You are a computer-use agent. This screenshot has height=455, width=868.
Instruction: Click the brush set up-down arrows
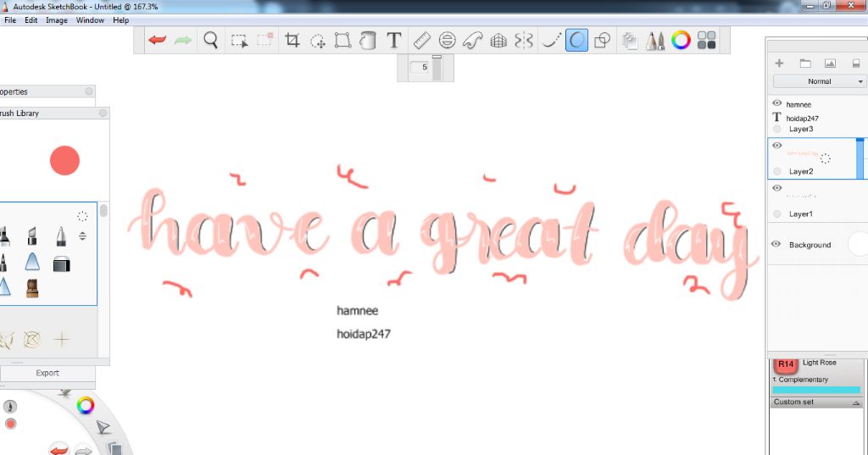click(x=82, y=236)
